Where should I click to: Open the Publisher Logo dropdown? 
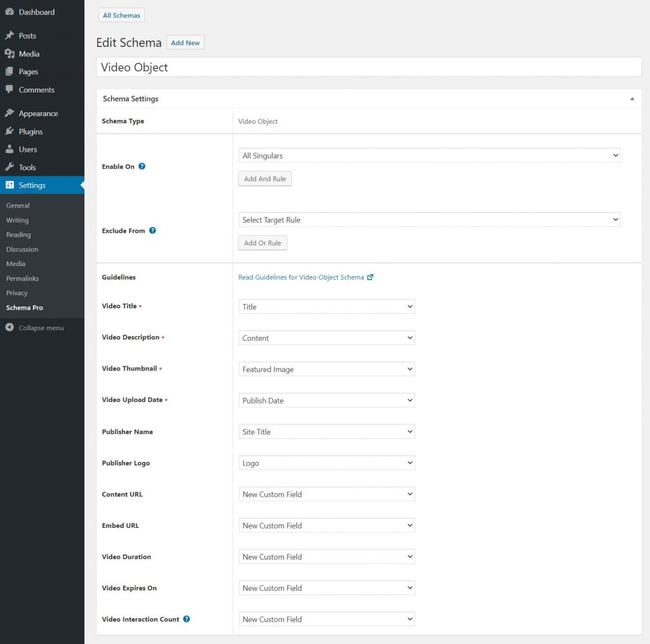click(326, 463)
